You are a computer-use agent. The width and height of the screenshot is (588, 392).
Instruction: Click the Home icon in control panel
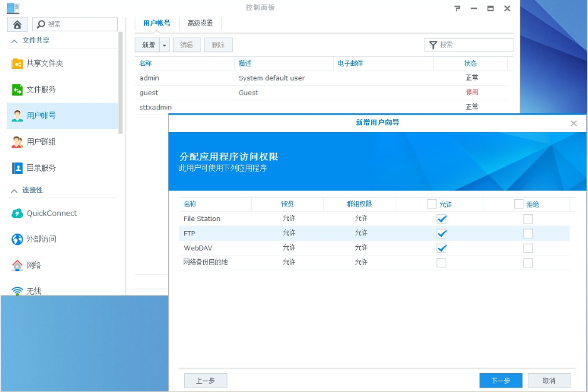[17, 24]
